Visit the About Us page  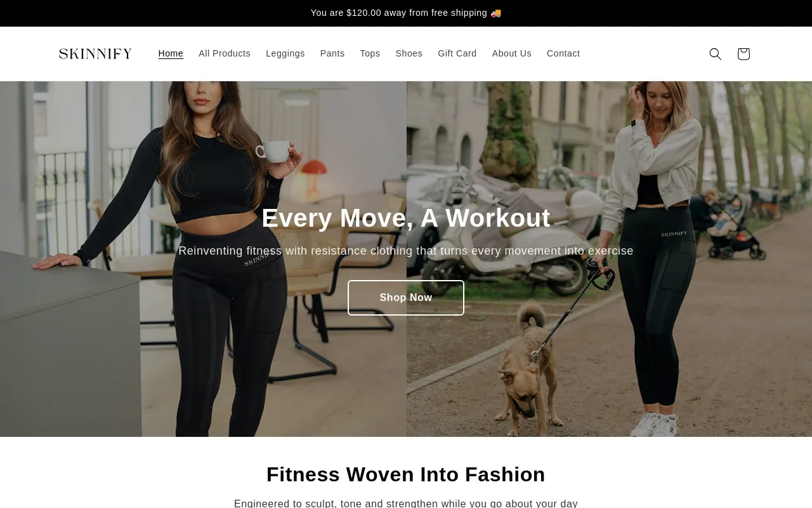click(x=512, y=53)
